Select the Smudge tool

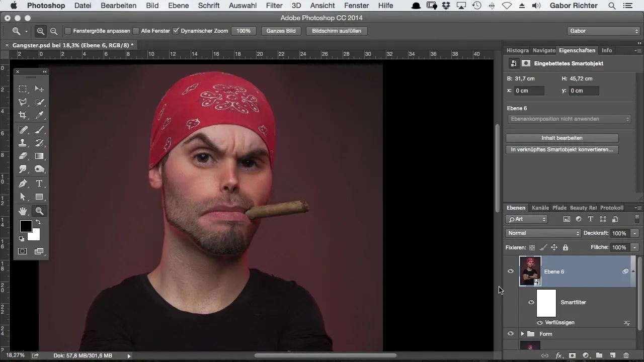(x=23, y=169)
